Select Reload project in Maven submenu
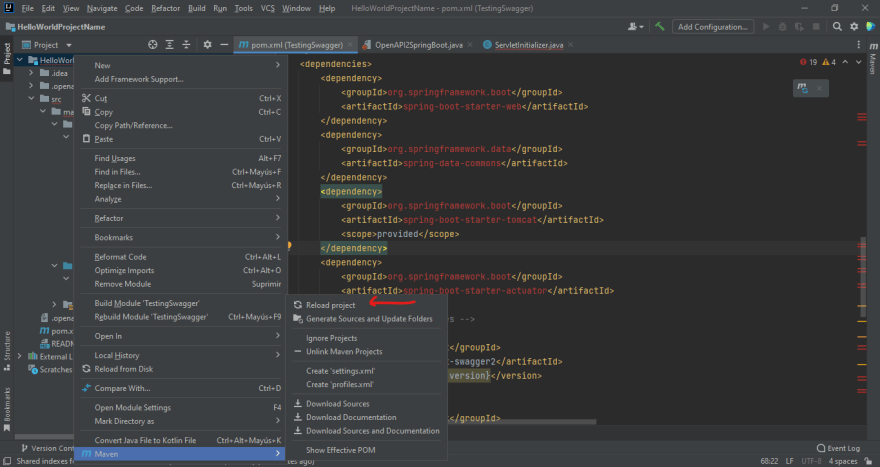The width and height of the screenshot is (880, 467). [367, 305]
